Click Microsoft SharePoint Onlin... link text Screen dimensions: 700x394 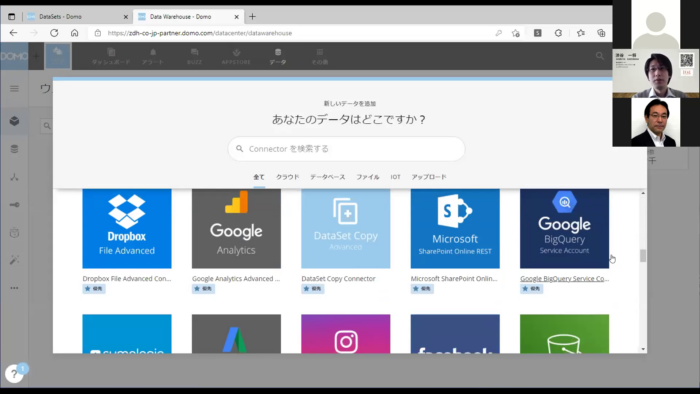coord(454,278)
